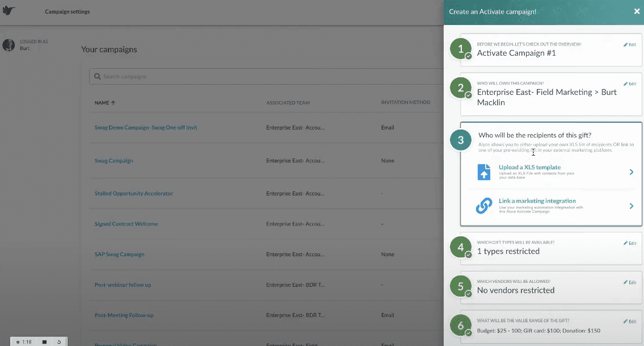Click the step 3 numbered circle

click(x=460, y=140)
